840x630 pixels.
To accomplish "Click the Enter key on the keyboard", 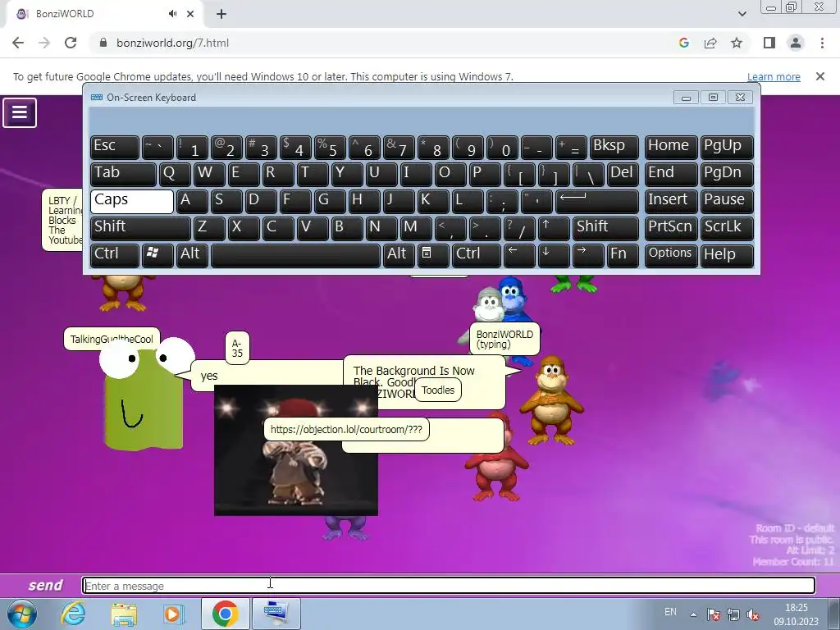I will pos(596,202).
